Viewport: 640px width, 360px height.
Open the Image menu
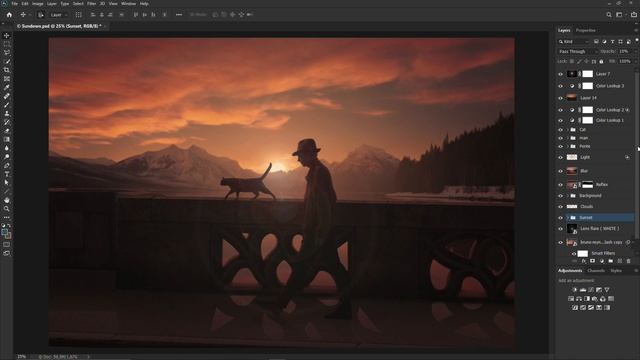click(38, 4)
